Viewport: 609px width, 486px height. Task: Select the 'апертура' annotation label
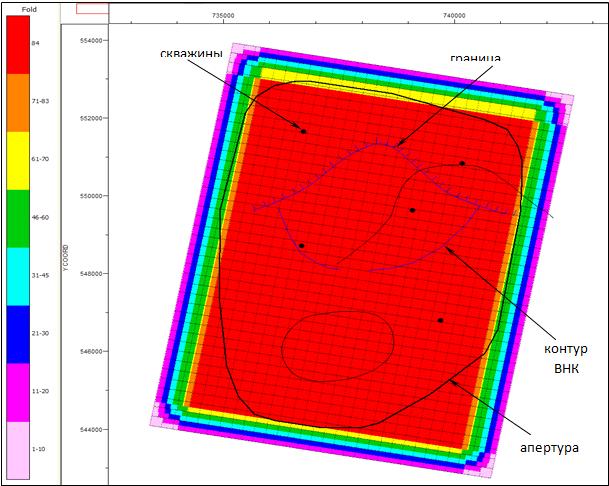(x=550, y=448)
